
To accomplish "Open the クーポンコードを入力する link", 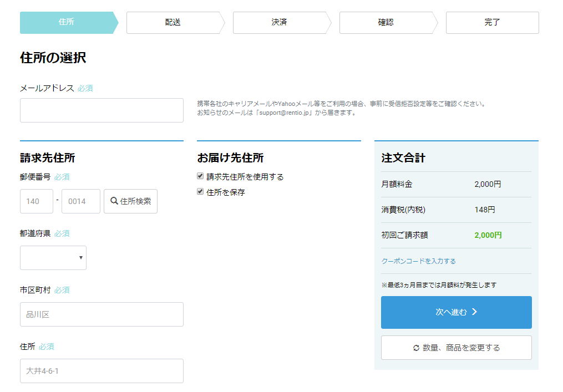I will [x=418, y=261].
